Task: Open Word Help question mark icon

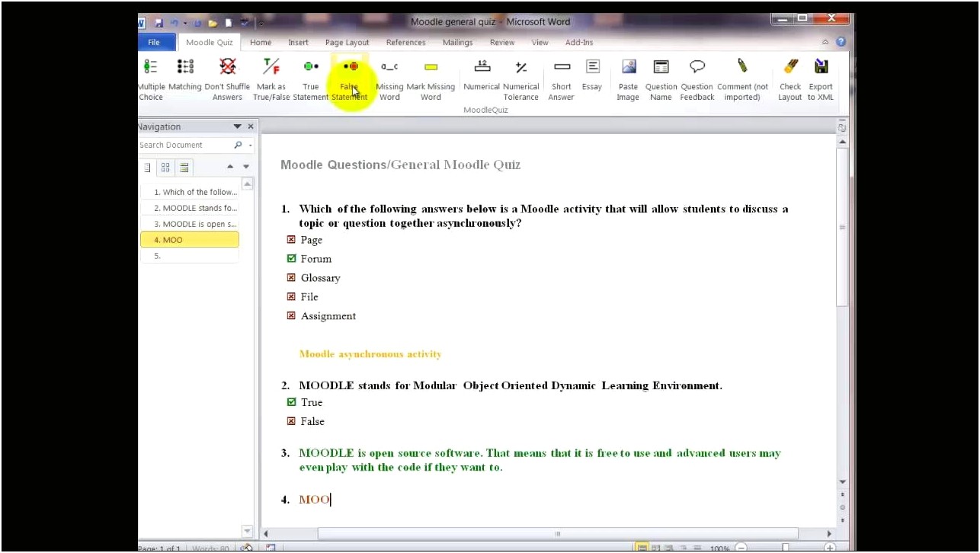Action: pos(841,43)
